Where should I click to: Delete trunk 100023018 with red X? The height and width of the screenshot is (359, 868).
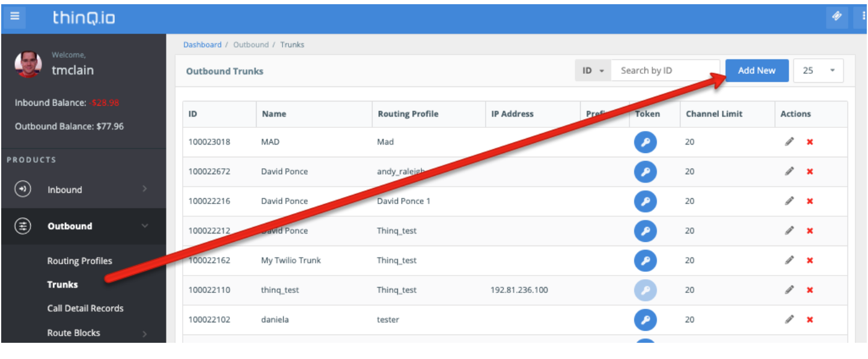click(810, 142)
